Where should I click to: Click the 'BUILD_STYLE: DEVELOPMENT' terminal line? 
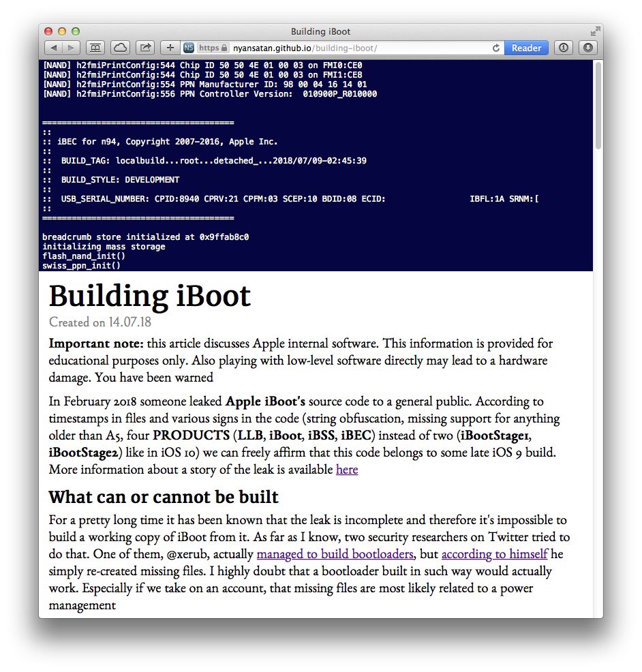coord(120,179)
